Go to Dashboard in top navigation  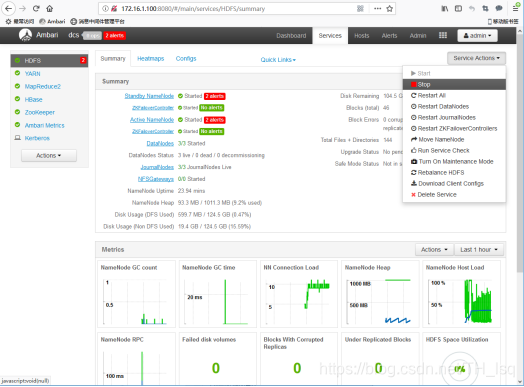click(291, 35)
